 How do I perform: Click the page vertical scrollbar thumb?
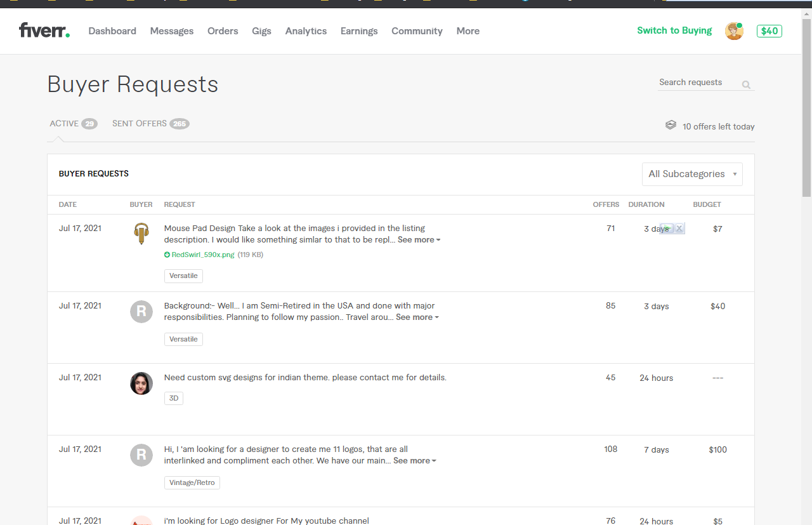click(x=806, y=108)
